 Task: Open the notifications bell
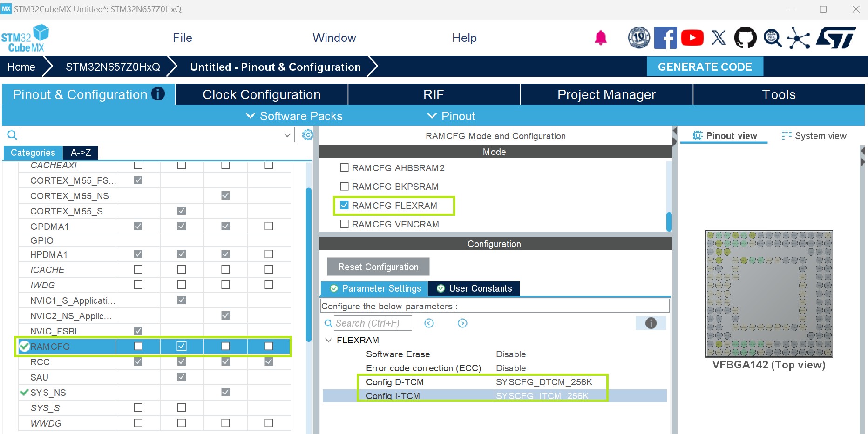coord(601,38)
